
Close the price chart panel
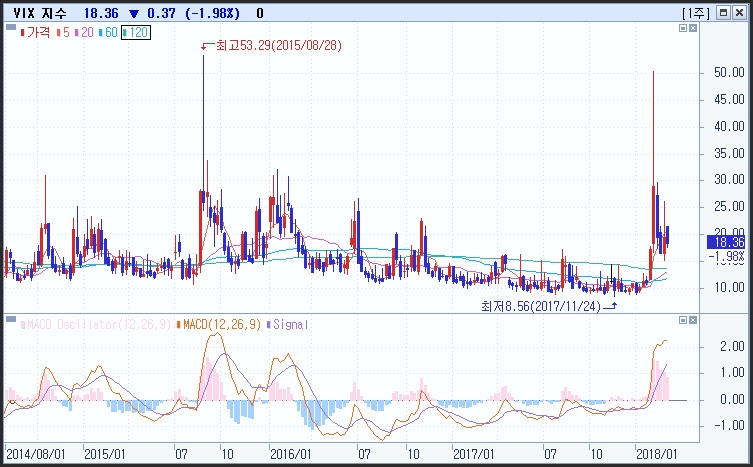pos(693,28)
